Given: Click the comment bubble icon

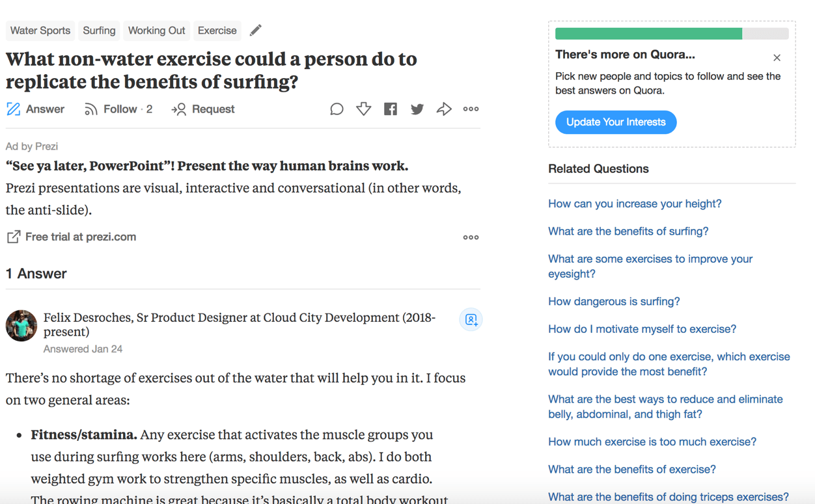Looking at the screenshot, I should tap(337, 109).
